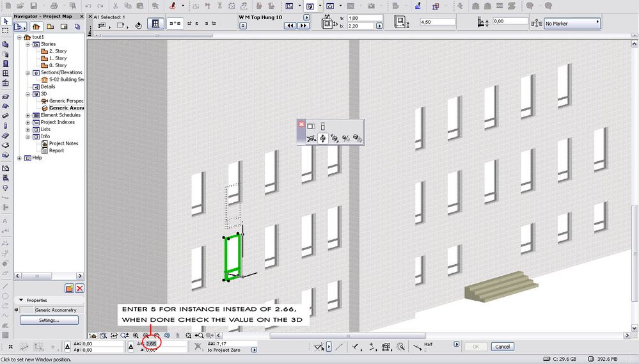Go to next window type with forward arrows

[x=303, y=26]
